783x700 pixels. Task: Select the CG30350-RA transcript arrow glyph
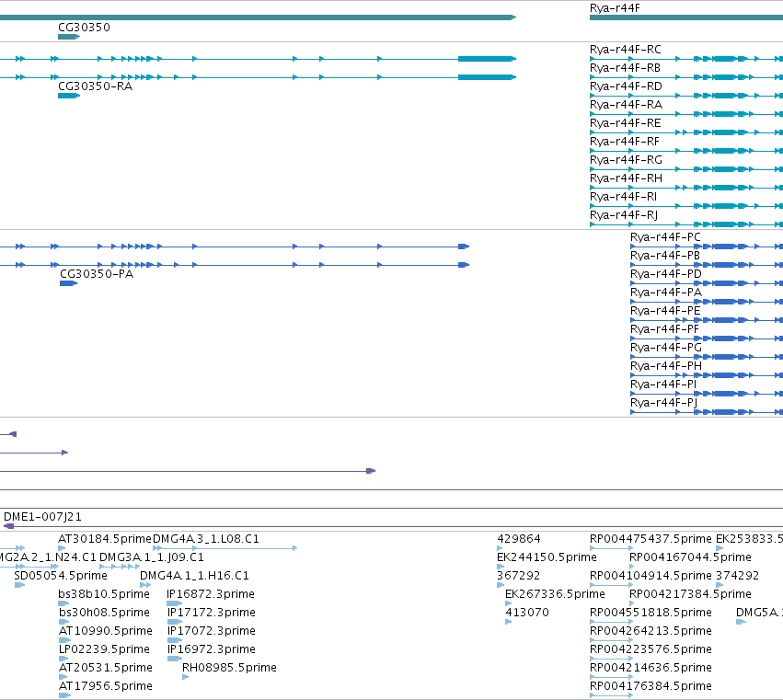(69, 96)
